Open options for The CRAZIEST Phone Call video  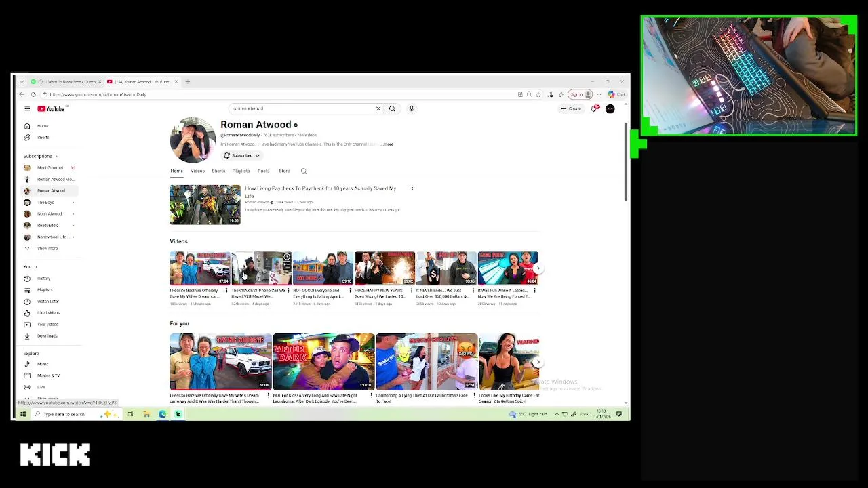tap(288, 291)
